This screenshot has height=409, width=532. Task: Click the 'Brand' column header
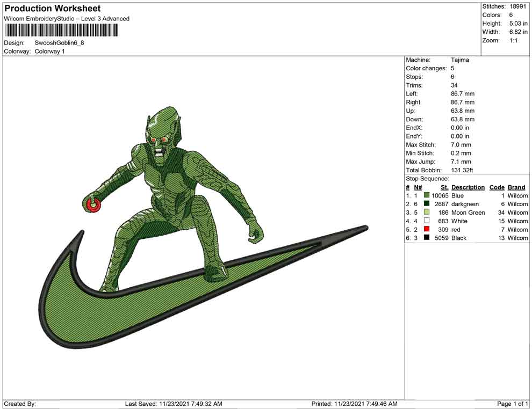(x=516, y=187)
